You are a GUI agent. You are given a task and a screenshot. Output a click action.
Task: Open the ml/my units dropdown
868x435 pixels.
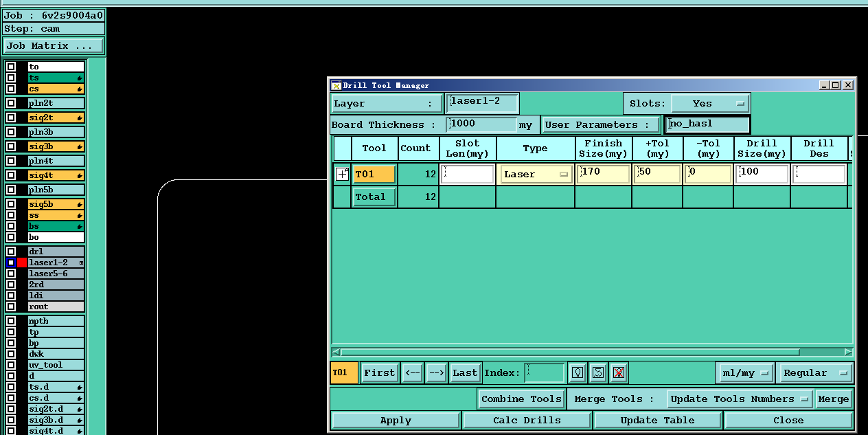click(x=744, y=373)
